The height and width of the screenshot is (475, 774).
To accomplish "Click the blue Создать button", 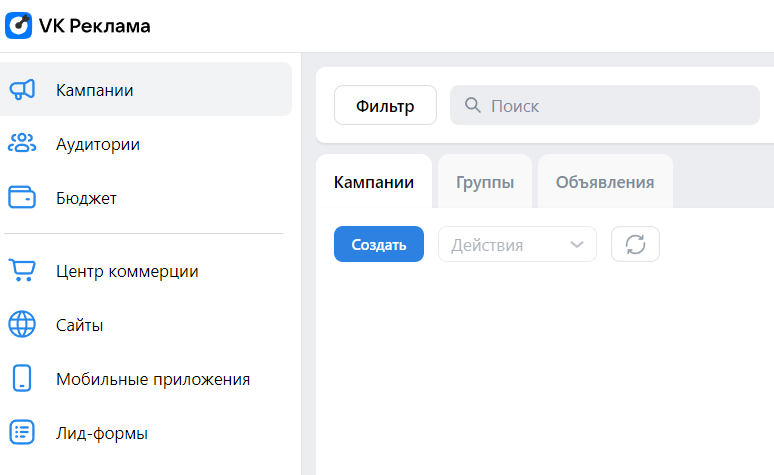I will [379, 244].
